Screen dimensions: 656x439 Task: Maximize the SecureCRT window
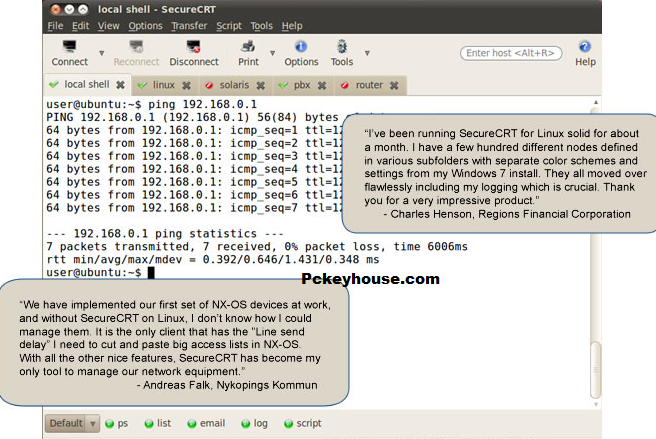(83, 9)
